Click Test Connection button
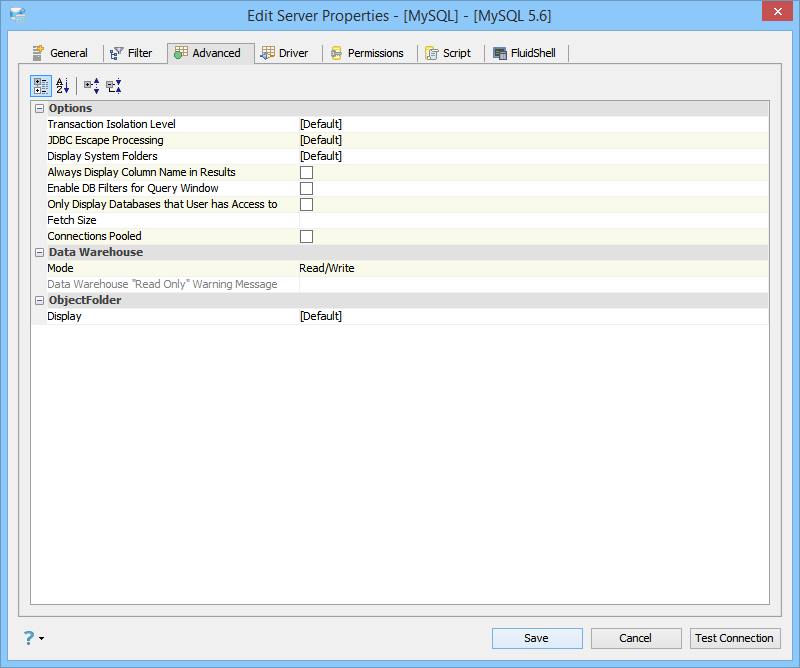Image resolution: width=800 pixels, height=668 pixels. click(735, 638)
